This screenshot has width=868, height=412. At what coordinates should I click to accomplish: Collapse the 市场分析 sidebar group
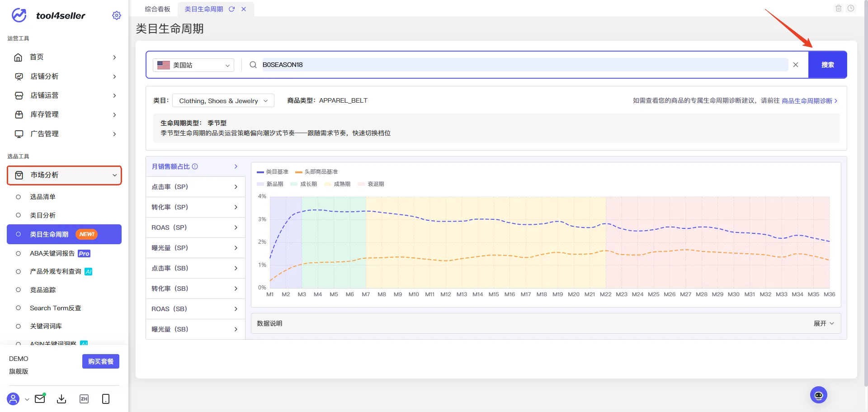pos(64,175)
